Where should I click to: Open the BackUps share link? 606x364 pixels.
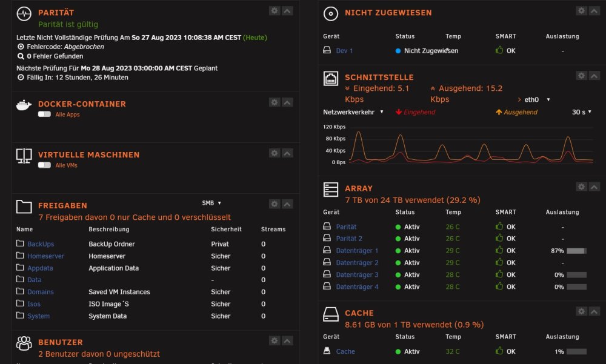click(x=41, y=244)
